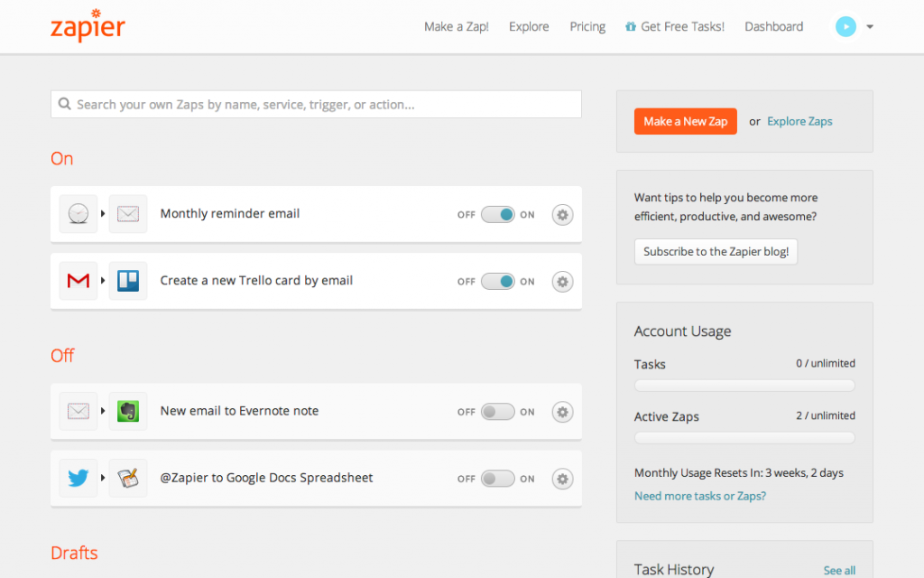Open gear settings for Google Docs Spreadsheet zap
924x578 pixels.
tap(563, 479)
